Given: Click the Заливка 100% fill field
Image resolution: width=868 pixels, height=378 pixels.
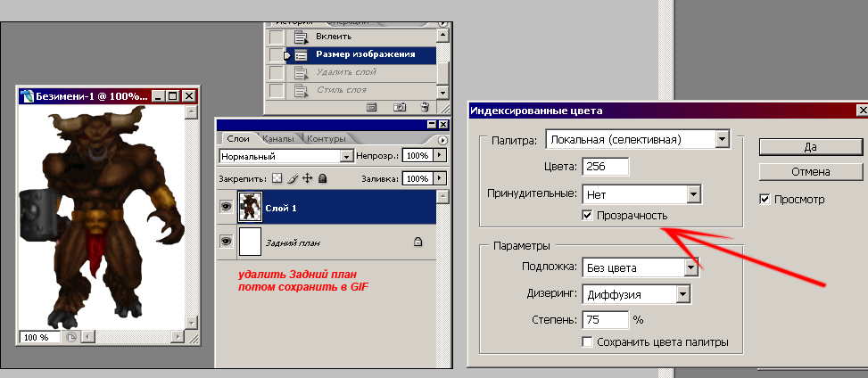Looking at the screenshot, I should (417, 178).
